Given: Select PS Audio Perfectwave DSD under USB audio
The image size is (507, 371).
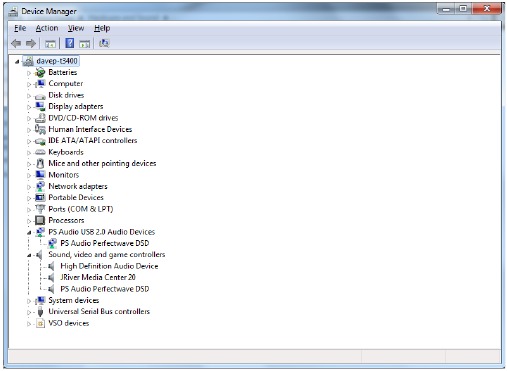Looking at the screenshot, I should (105, 243).
